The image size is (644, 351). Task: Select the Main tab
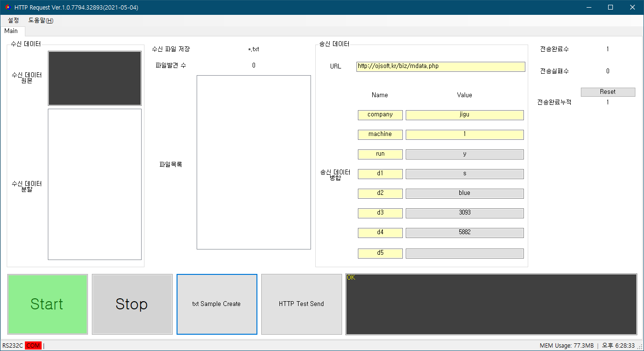(x=11, y=31)
